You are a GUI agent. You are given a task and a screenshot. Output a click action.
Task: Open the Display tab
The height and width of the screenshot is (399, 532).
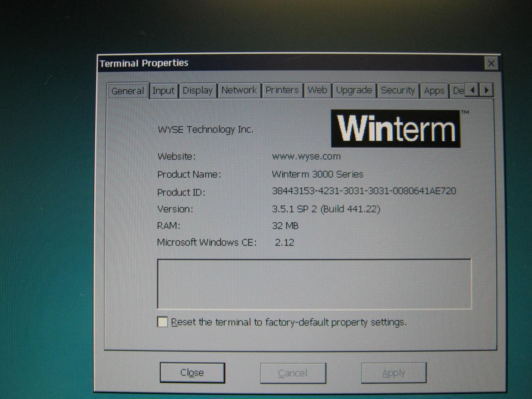point(198,90)
